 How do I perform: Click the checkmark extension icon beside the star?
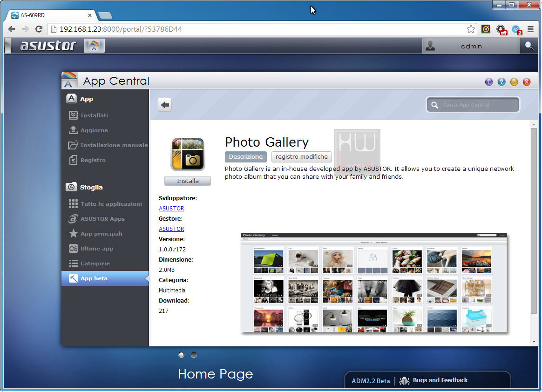pyautogui.click(x=486, y=29)
